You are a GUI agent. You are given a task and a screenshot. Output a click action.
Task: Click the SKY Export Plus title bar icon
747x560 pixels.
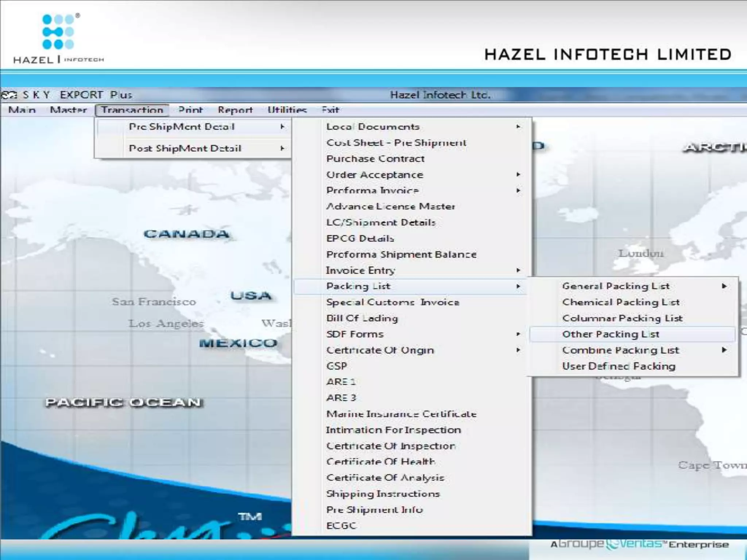tap(9, 95)
